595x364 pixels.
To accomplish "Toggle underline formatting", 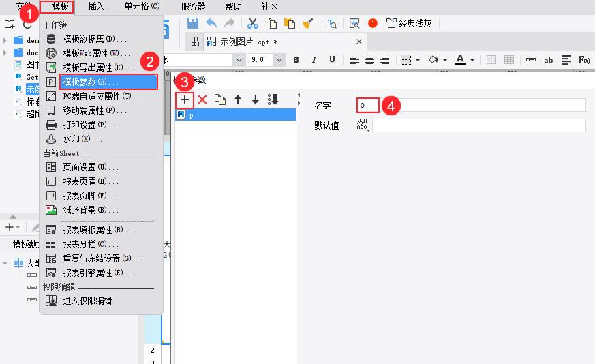I will (331, 60).
